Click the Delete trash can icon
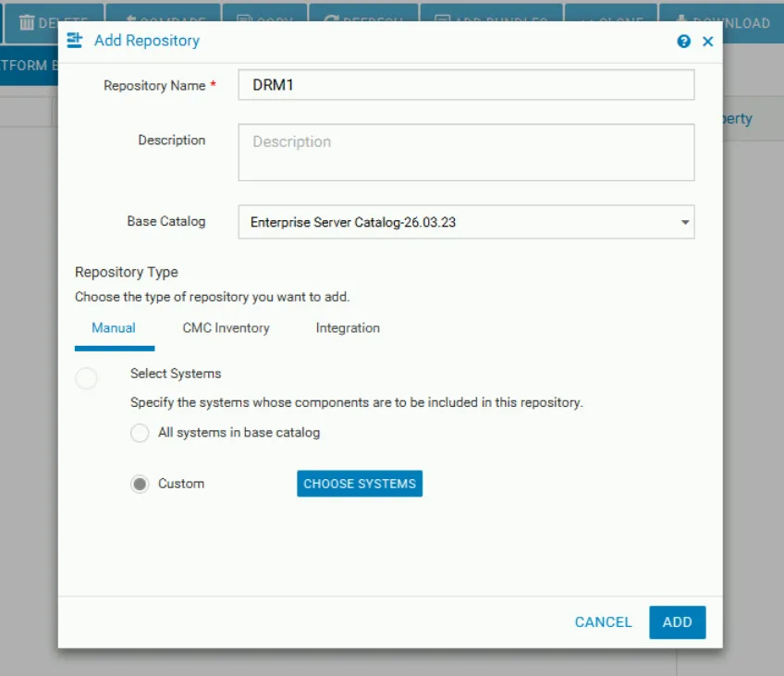Screen dimensions: 784x676 pos(27,22)
